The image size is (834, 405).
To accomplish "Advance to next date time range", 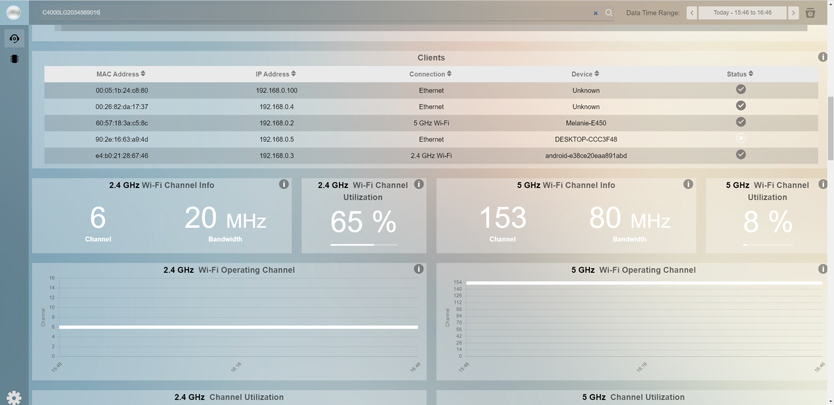I will tap(793, 13).
